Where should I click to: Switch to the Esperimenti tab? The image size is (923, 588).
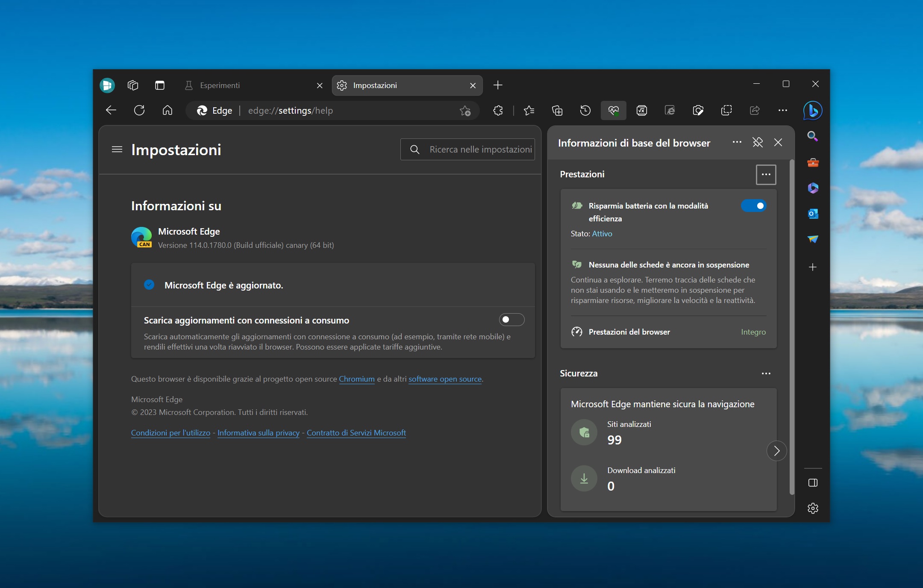[x=254, y=85]
